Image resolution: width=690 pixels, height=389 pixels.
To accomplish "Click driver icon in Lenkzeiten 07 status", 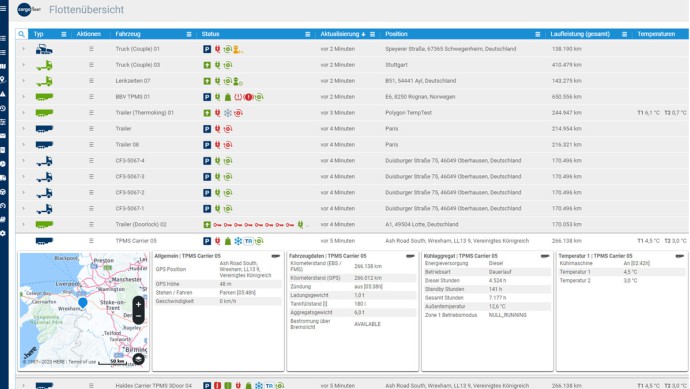I will [x=237, y=81].
